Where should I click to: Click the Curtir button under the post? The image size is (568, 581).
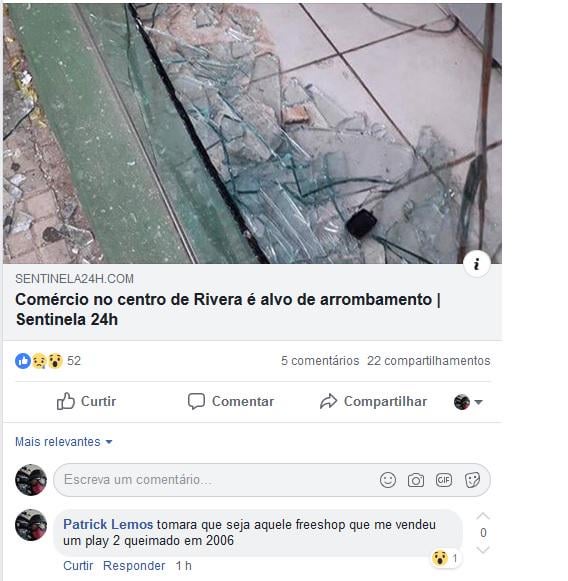[x=86, y=401]
